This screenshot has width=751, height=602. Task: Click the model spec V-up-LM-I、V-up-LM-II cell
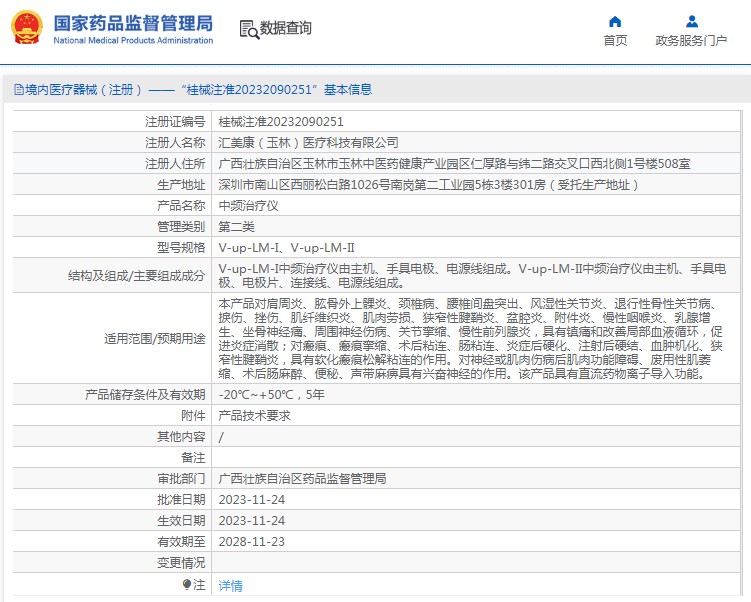tap(286, 247)
